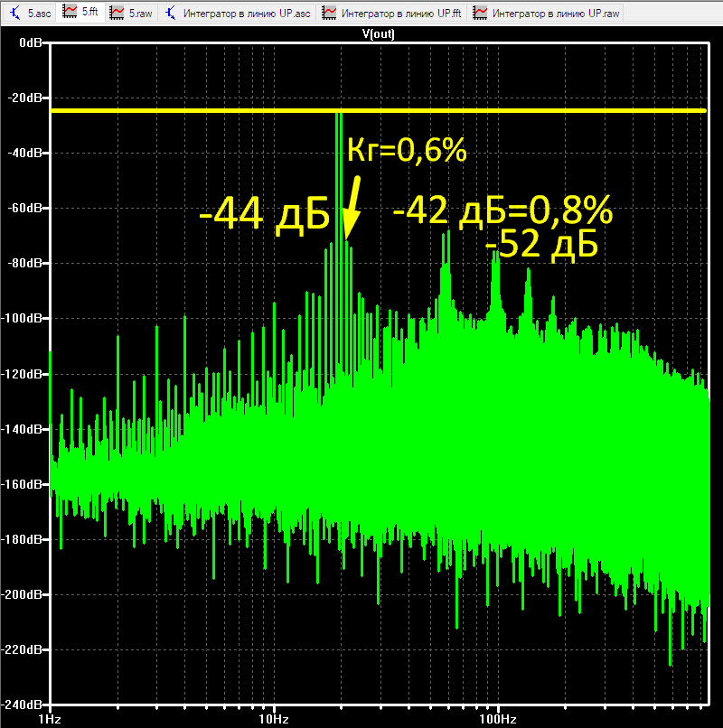Open the 5.raw waveform tab

(x=131, y=13)
